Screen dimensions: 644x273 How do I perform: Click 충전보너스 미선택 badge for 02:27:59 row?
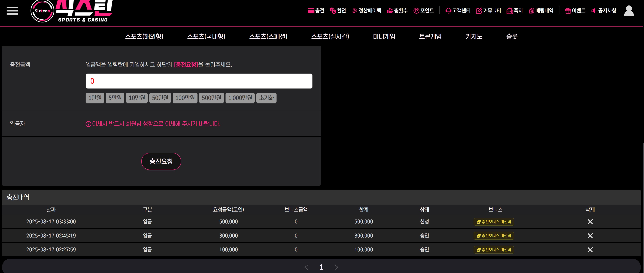[494, 250]
